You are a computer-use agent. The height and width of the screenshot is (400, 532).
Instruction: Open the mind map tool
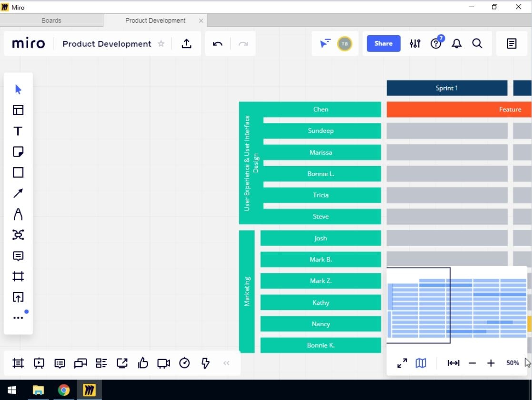coord(18,235)
